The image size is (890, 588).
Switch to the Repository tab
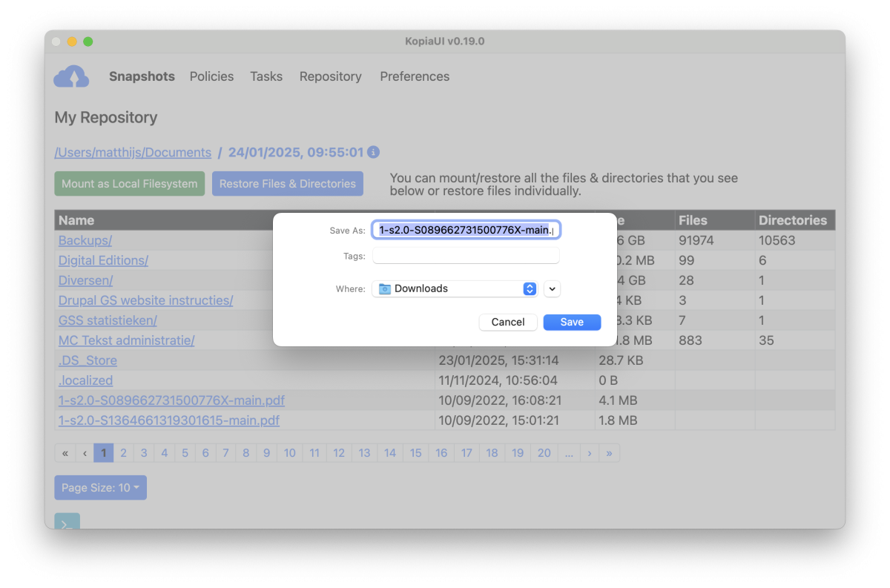[x=330, y=76]
